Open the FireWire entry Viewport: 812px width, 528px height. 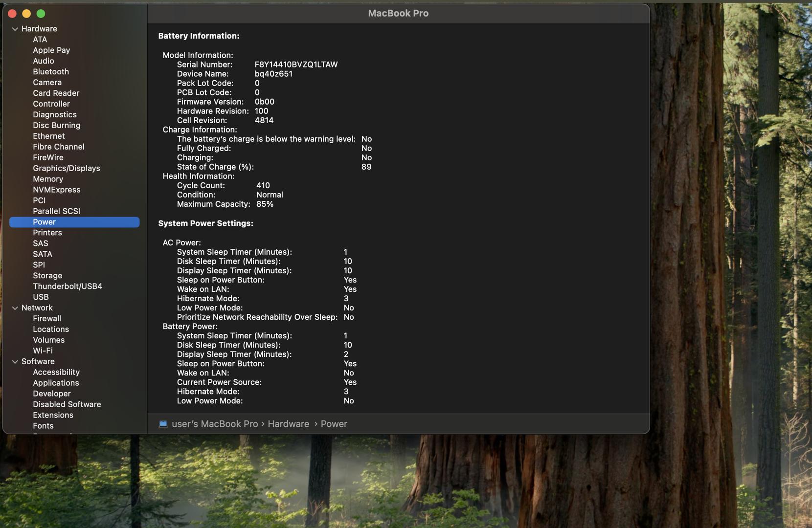click(x=48, y=158)
